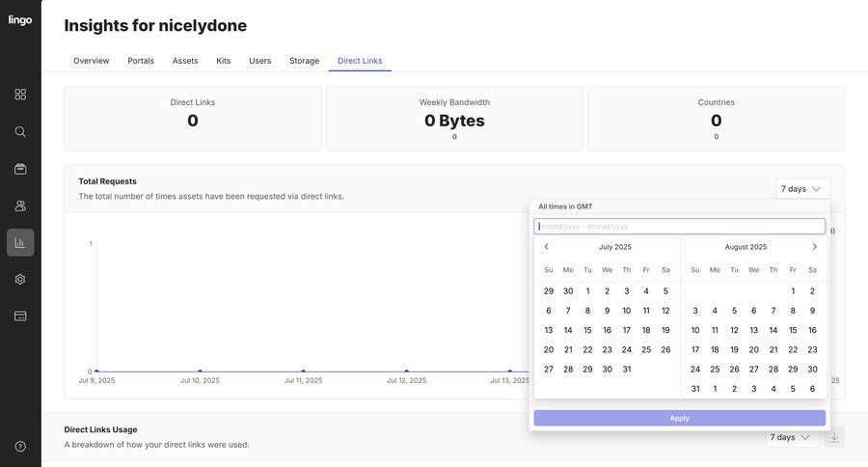Click the "Total Requests" heading
Image resolution: width=868 pixels, height=467 pixels.
point(107,181)
